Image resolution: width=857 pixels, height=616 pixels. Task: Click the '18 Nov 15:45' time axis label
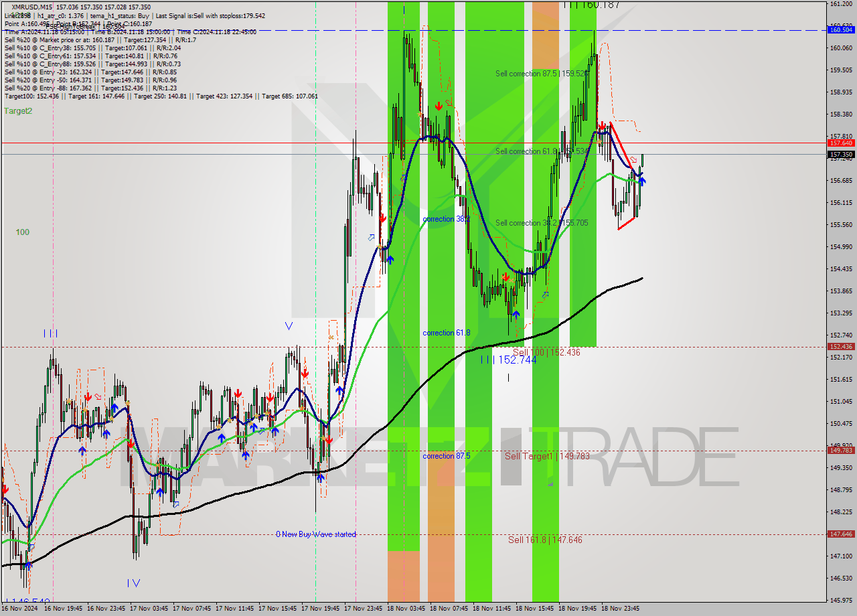tap(535, 609)
